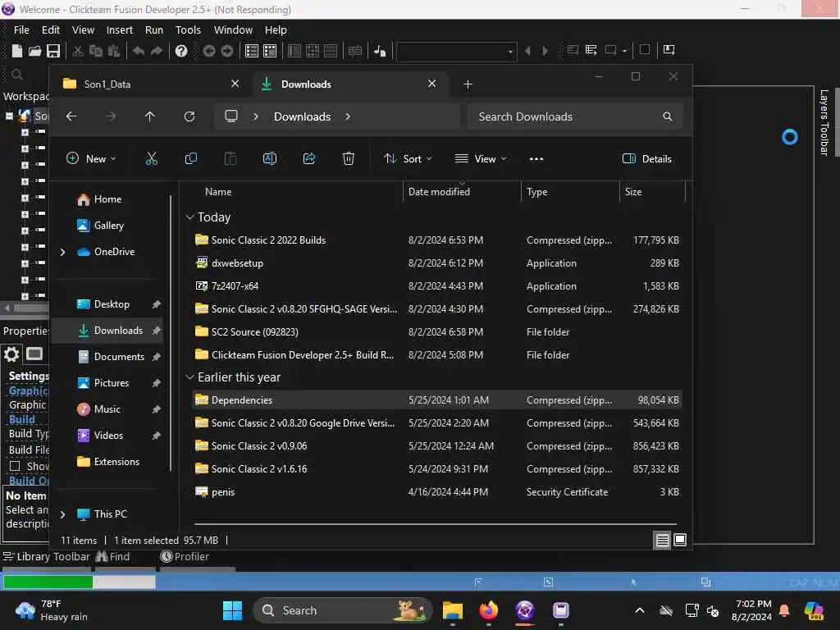Click the taskbar Search box
Image resolution: width=840 pixels, height=630 pixels.
point(343,610)
